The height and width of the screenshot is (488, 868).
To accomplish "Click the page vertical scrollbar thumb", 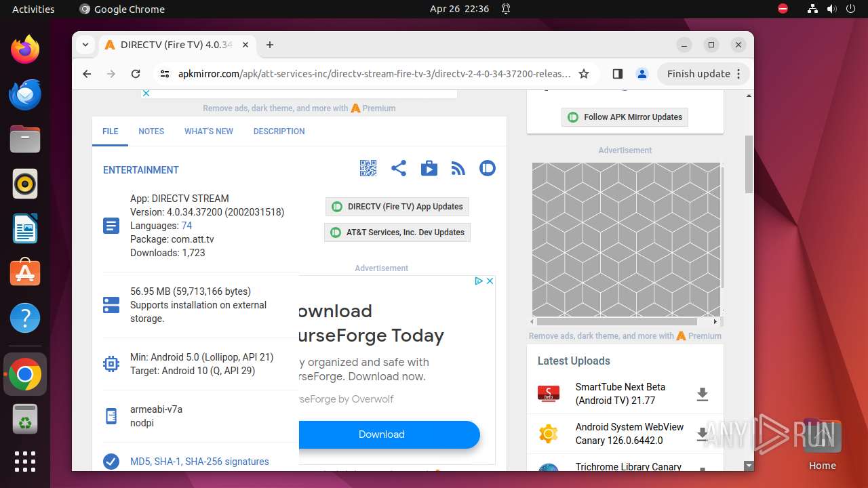I will pos(749,163).
